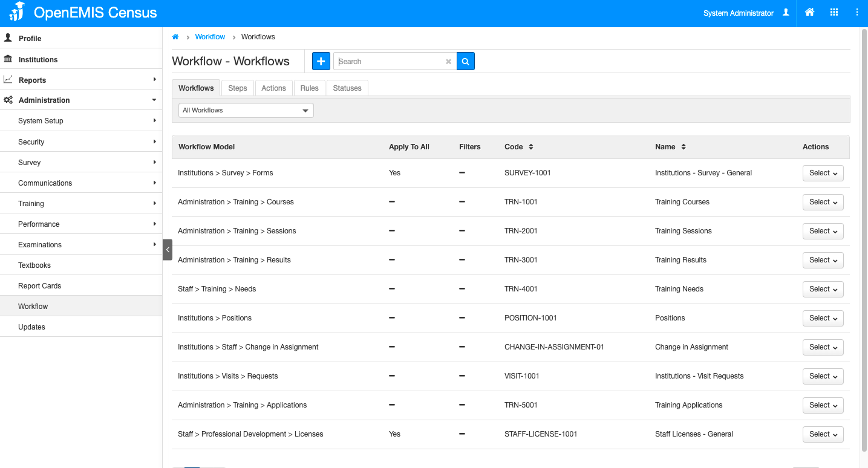Click the Profile person icon in sidebar

8,37
